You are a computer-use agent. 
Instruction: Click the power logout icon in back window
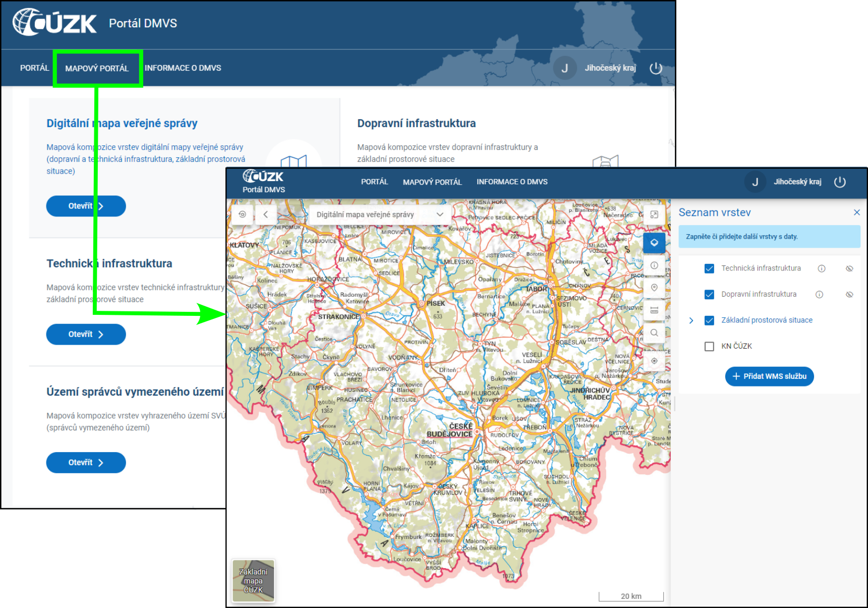click(656, 68)
